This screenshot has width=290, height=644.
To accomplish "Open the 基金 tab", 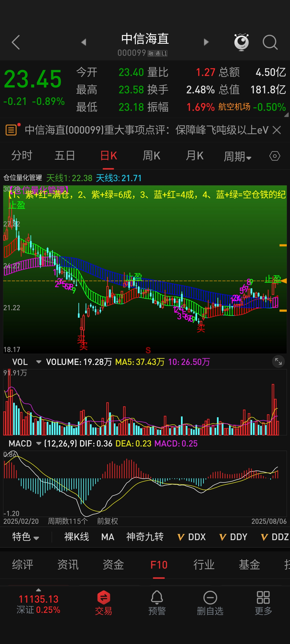I will 249,565.
